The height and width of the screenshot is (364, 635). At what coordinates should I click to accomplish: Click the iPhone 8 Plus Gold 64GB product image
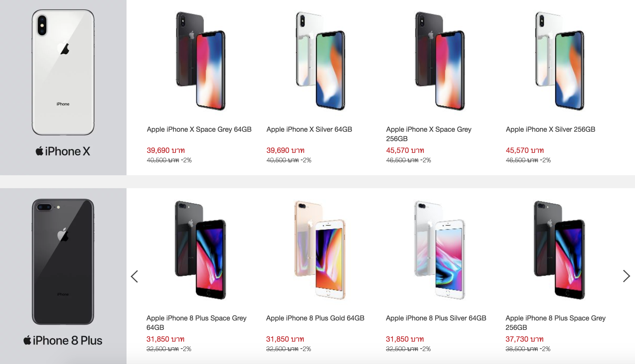(320, 250)
